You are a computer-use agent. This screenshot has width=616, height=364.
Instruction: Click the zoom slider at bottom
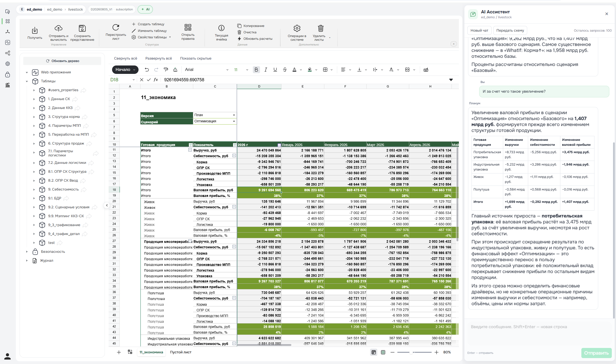click(414, 352)
